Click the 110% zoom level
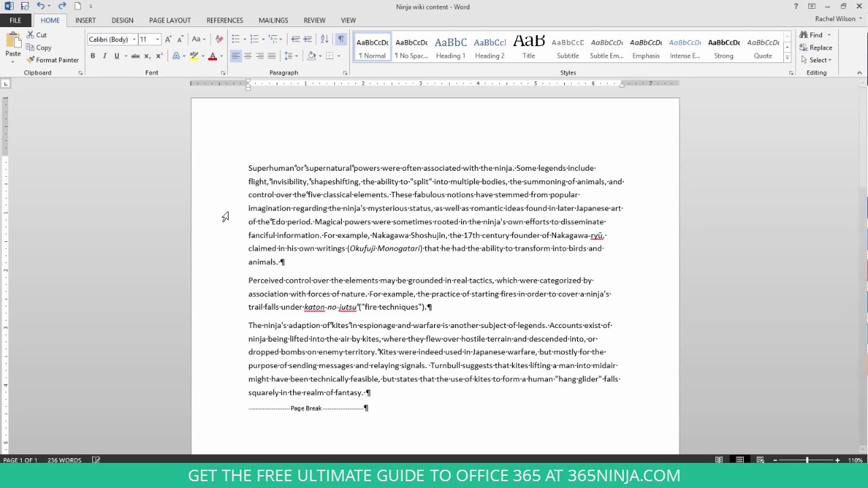 [x=855, y=460]
